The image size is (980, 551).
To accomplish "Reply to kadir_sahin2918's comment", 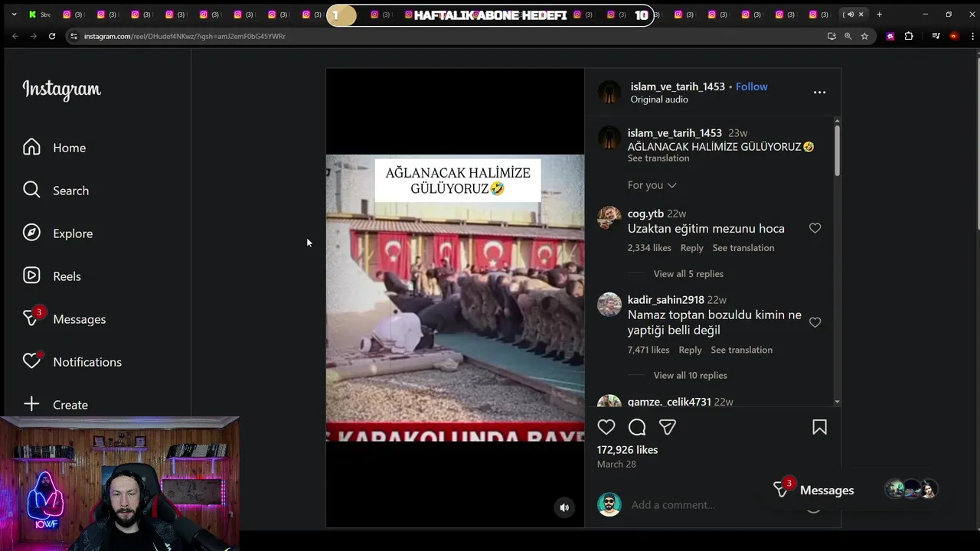I will point(690,350).
